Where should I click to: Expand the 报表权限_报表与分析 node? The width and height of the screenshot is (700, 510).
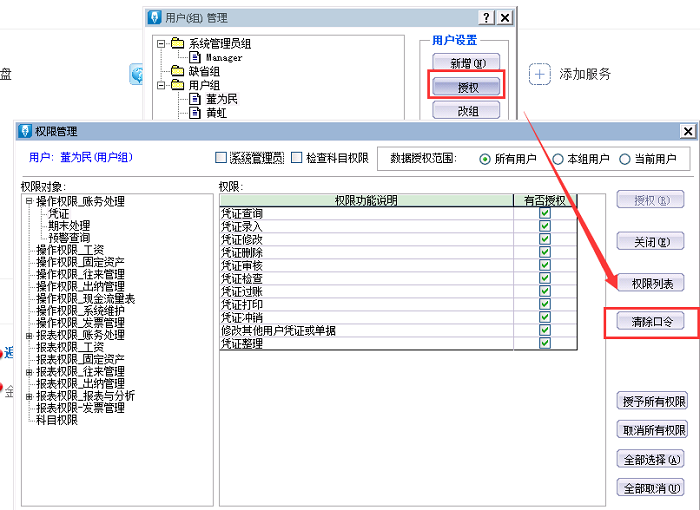coord(29,396)
